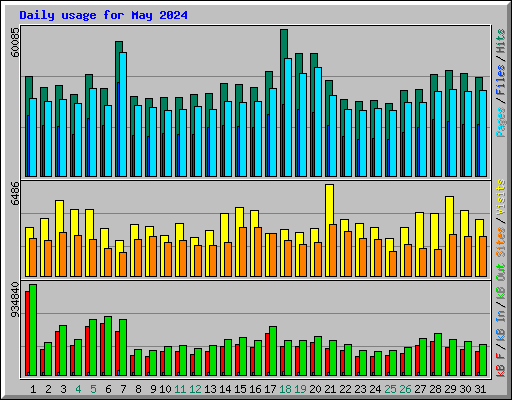Select the cyan files bar for day 7

click(123, 114)
